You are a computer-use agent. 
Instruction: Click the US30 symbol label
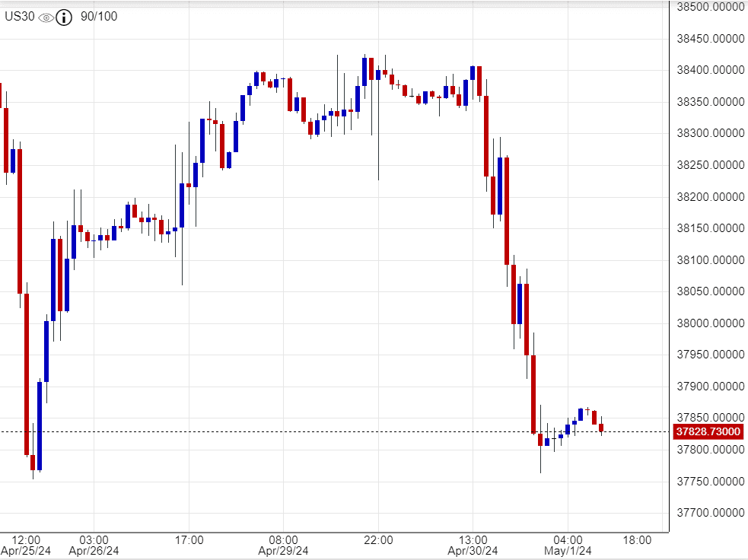pos(20,17)
